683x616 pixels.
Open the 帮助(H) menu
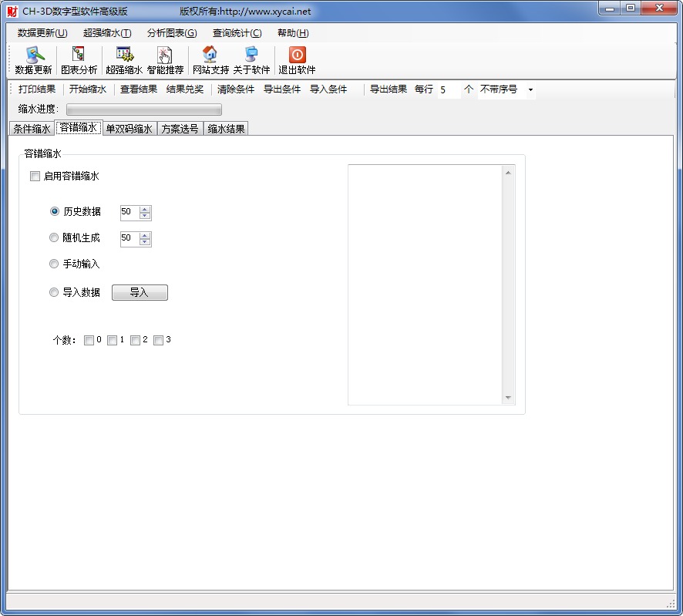pos(292,33)
